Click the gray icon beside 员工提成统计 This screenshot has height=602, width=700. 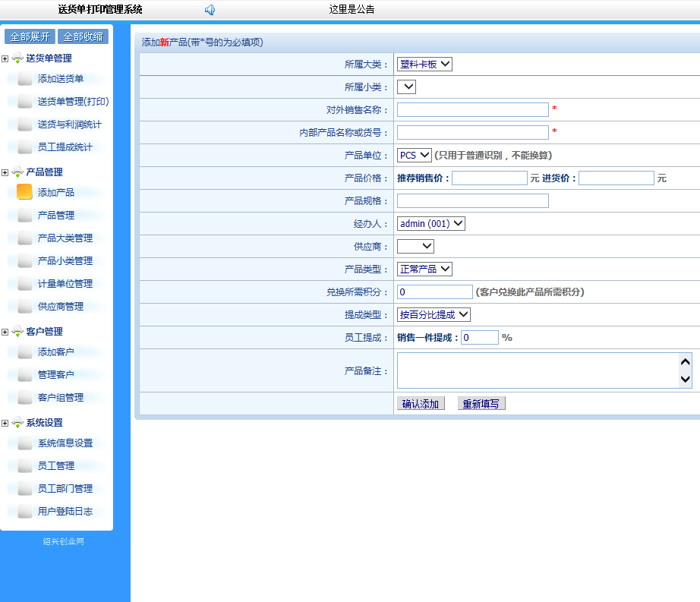tap(24, 147)
